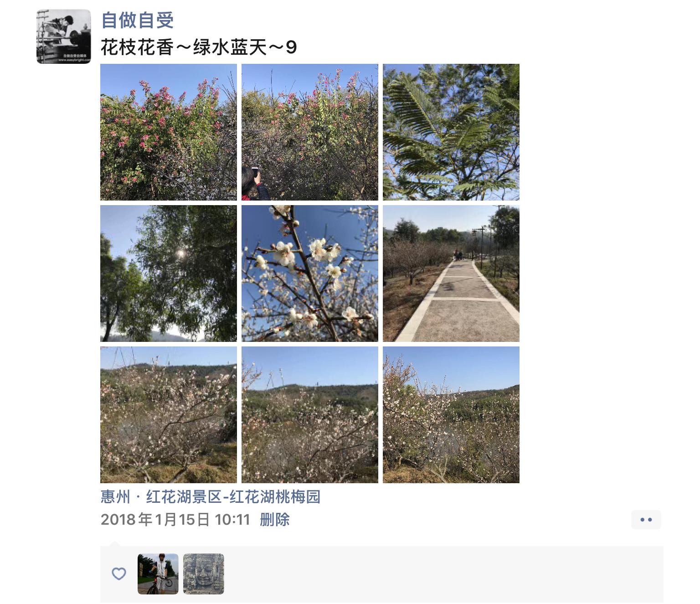Open photo of fern-like leaves against sky
Image resolution: width=700 pixels, height=604 pixels.
click(x=451, y=132)
